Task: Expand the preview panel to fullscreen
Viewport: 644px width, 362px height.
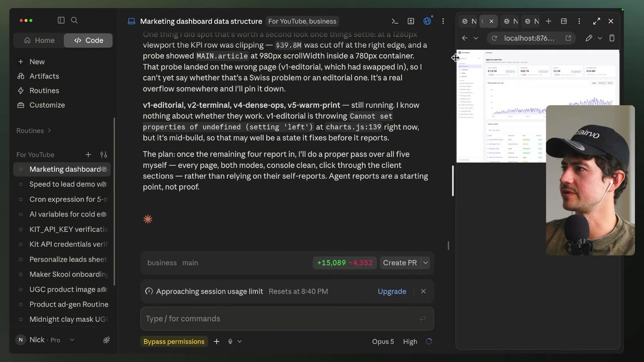Action: (x=597, y=21)
